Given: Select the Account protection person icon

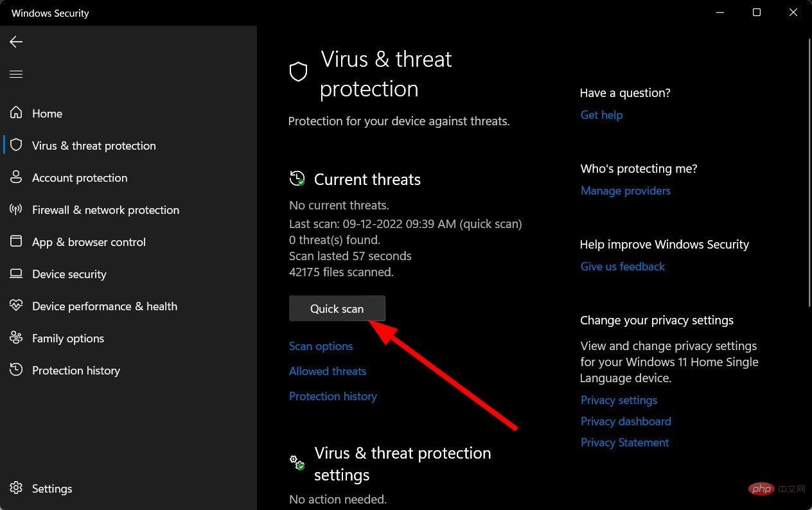Looking at the screenshot, I should (x=16, y=177).
